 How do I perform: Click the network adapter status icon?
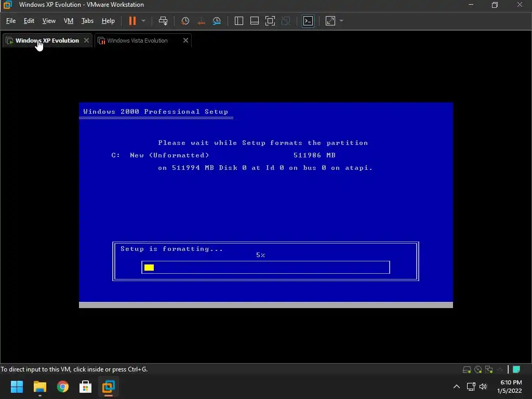[489, 369]
